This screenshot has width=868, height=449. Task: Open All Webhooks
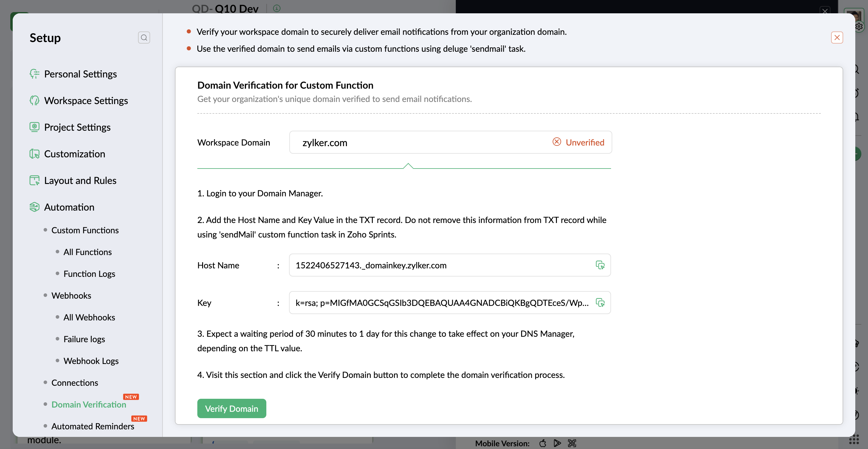click(89, 317)
